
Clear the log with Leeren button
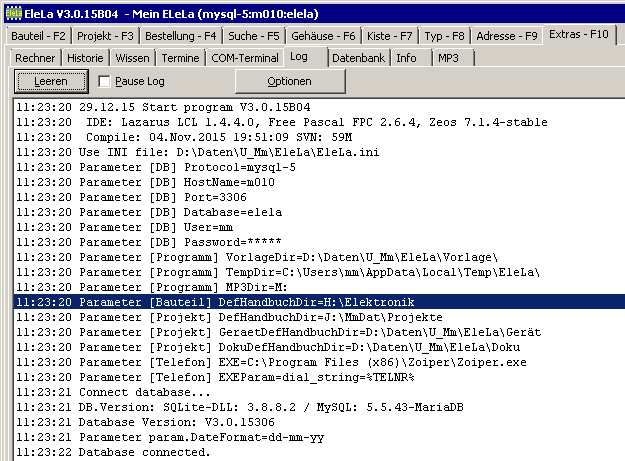[51, 81]
